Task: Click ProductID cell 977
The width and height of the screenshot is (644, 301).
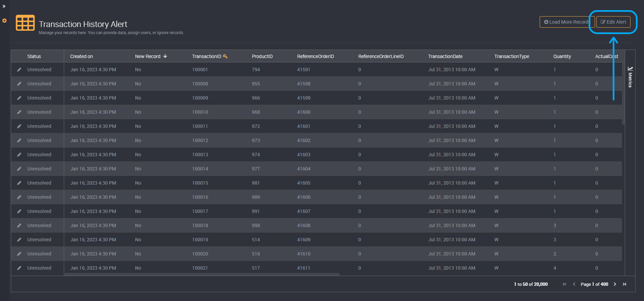Action: pyautogui.click(x=256, y=169)
